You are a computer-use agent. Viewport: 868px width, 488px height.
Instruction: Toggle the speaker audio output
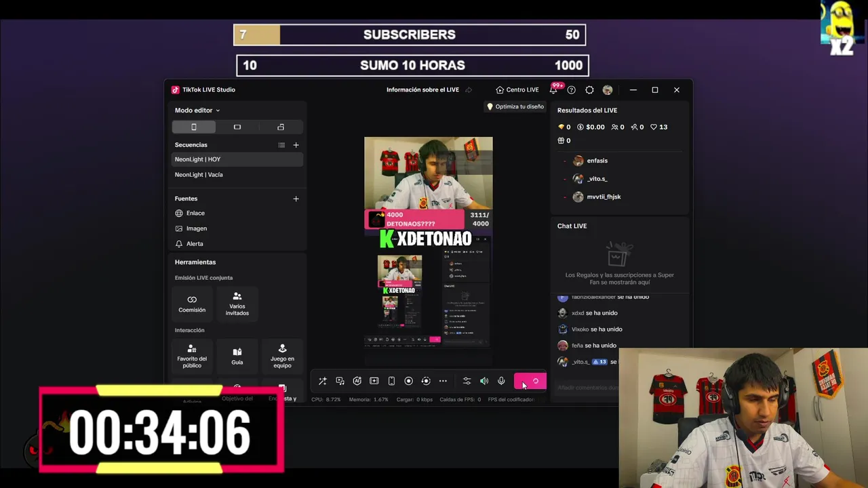pyautogui.click(x=484, y=381)
